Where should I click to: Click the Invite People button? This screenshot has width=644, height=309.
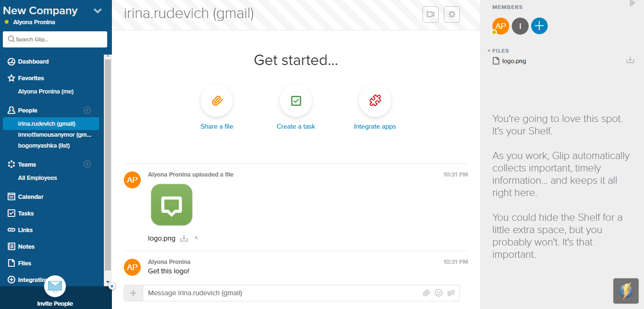55,303
